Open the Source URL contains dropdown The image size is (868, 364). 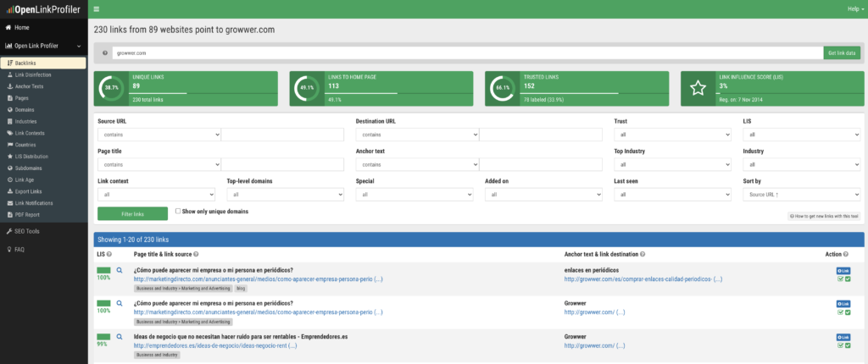159,135
